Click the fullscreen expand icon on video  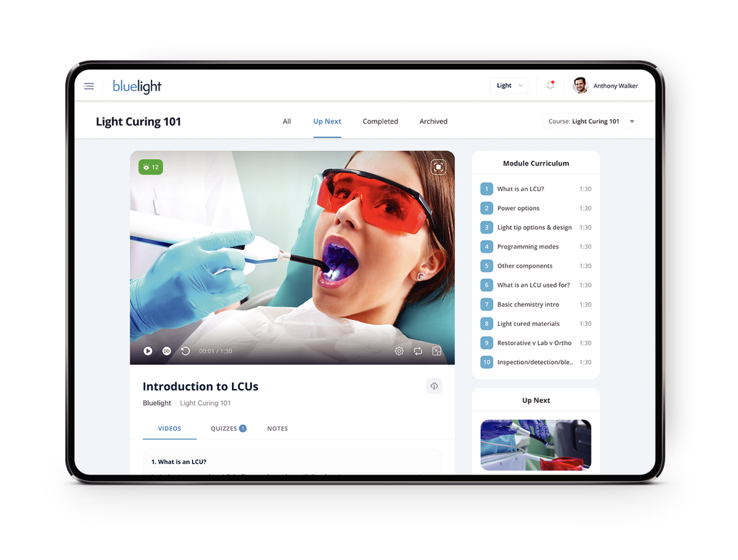coord(438,167)
